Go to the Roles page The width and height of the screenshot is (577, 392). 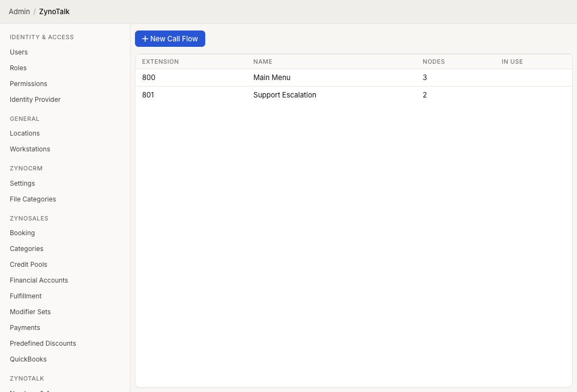pyautogui.click(x=18, y=68)
